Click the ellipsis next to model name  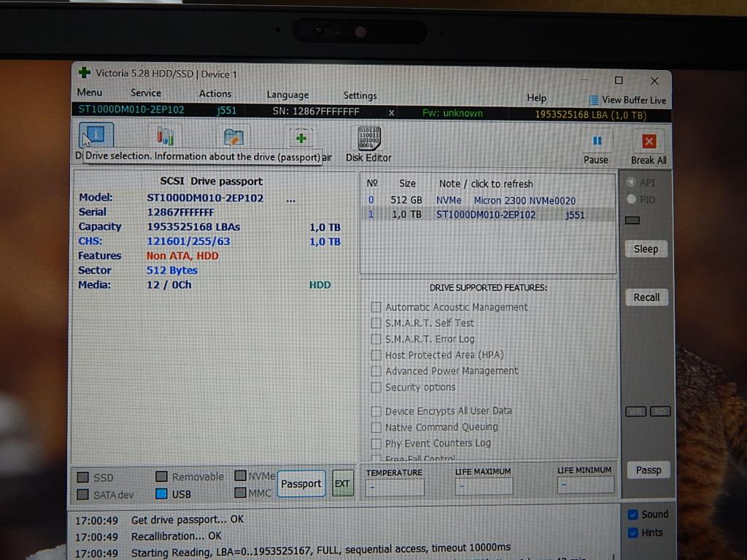(x=291, y=198)
